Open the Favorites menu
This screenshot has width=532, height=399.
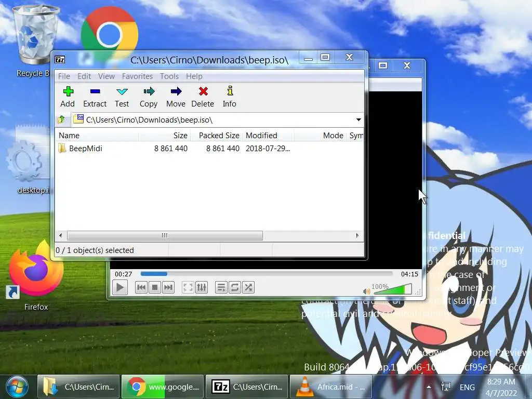click(137, 76)
